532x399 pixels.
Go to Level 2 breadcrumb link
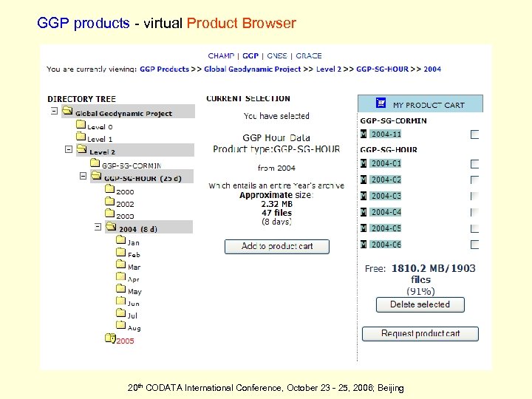(329, 69)
